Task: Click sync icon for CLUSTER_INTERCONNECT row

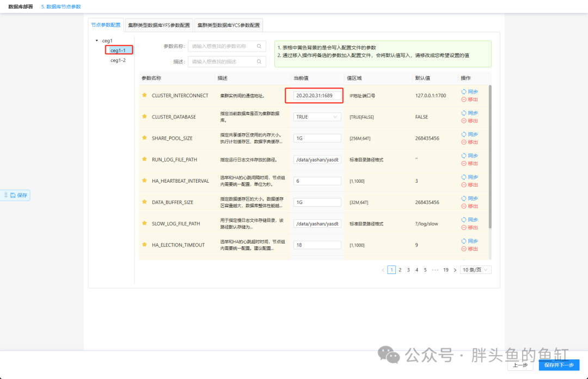Action: pyautogui.click(x=464, y=92)
